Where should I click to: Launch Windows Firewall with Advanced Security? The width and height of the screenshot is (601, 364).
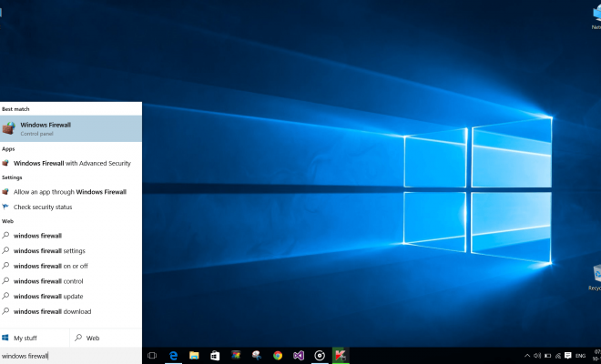(x=71, y=163)
